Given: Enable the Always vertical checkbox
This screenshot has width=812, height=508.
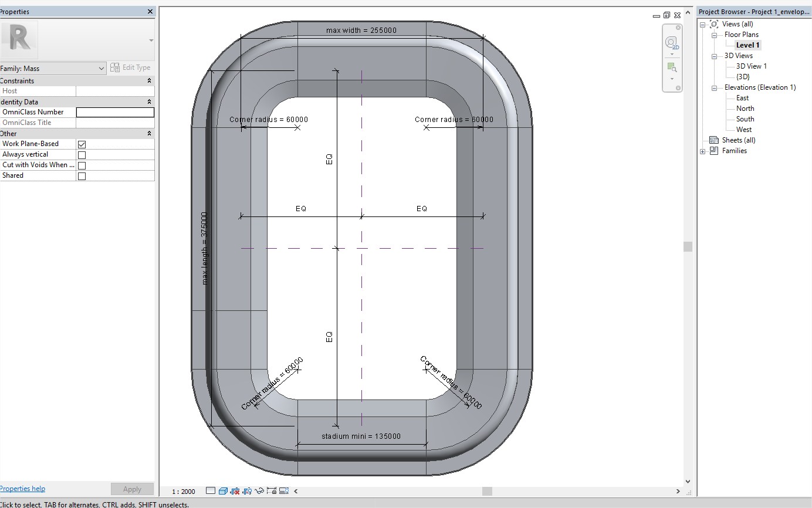Looking at the screenshot, I should pyautogui.click(x=82, y=155).
